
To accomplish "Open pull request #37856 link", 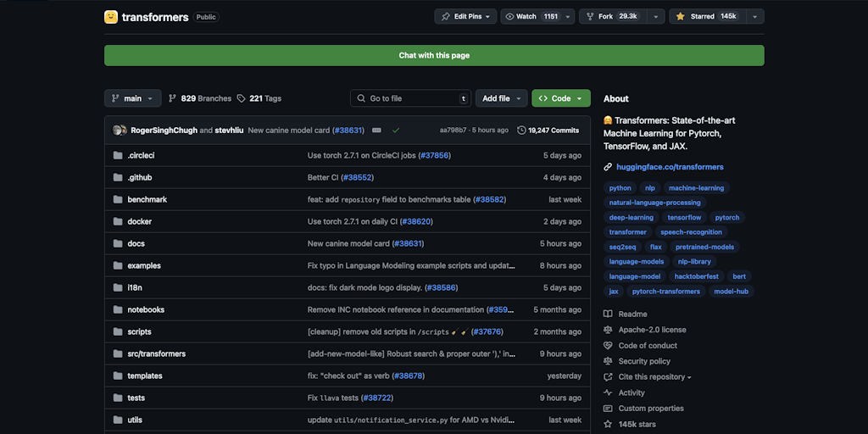I will click(x=435, y=156).
